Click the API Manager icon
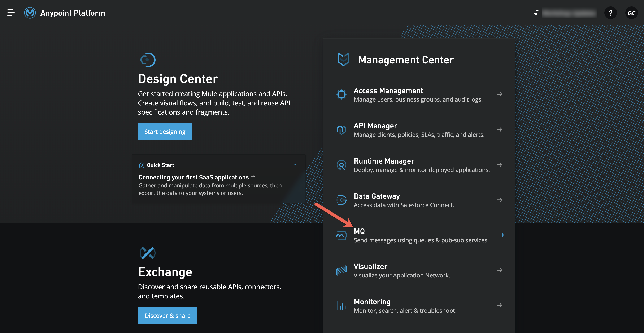Viewport: 644px width, 333px height. coord(341,130)
